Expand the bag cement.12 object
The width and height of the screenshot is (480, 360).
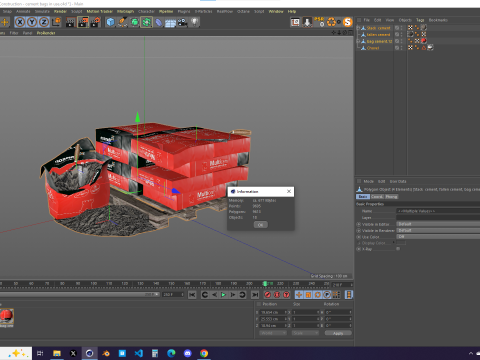pos(358,41)
